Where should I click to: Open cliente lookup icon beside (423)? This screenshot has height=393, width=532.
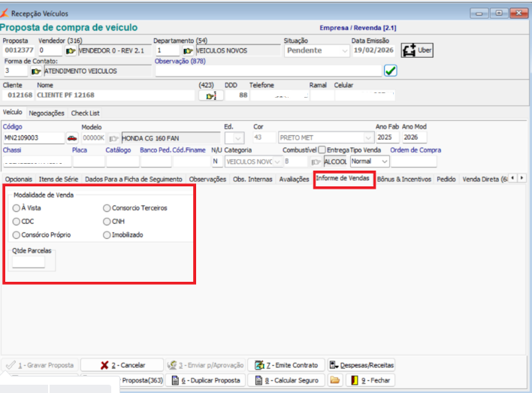pyautogui.click(x=211, y=96)
